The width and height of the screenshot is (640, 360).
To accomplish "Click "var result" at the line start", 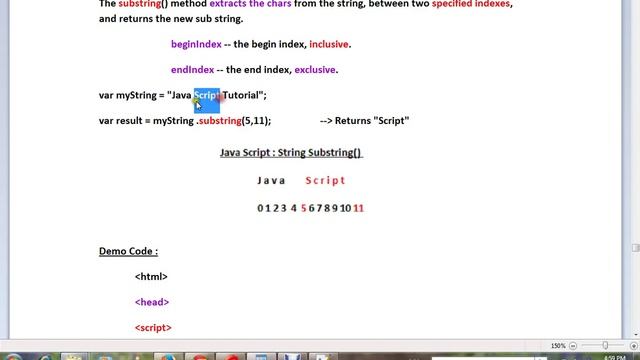I will point(120,121).
